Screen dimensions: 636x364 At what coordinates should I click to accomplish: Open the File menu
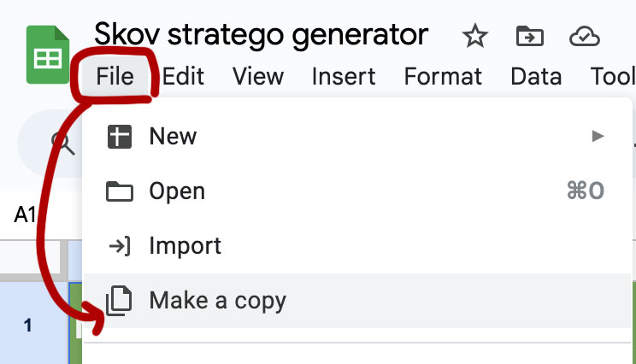(x=115, y=77)
